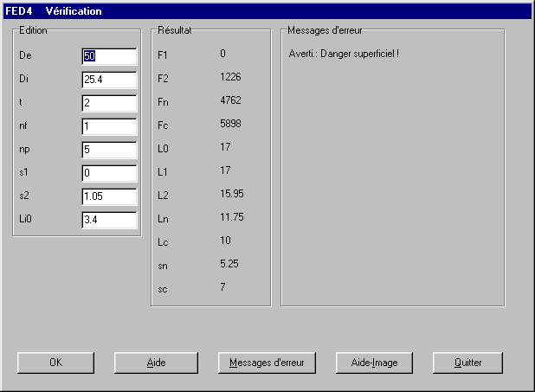Open the Aide-Image help picture
This screenshot has height=392, width=535.
[373, 363]
